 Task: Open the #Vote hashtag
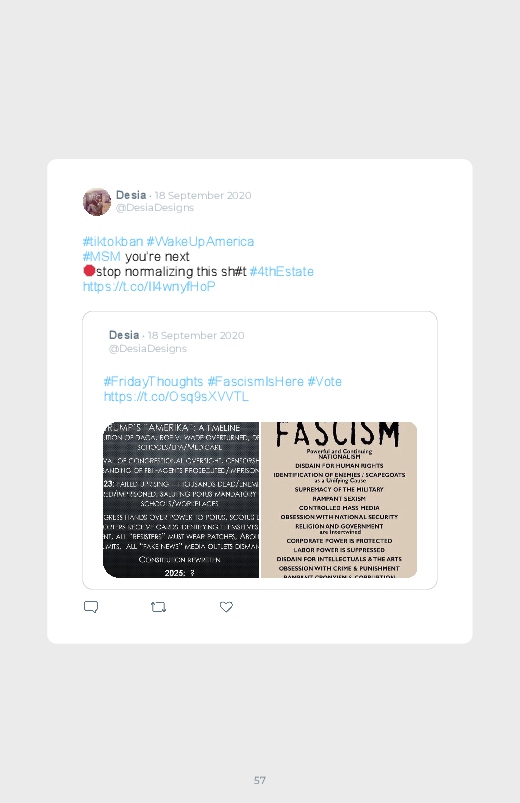click(x=324, y=382)
